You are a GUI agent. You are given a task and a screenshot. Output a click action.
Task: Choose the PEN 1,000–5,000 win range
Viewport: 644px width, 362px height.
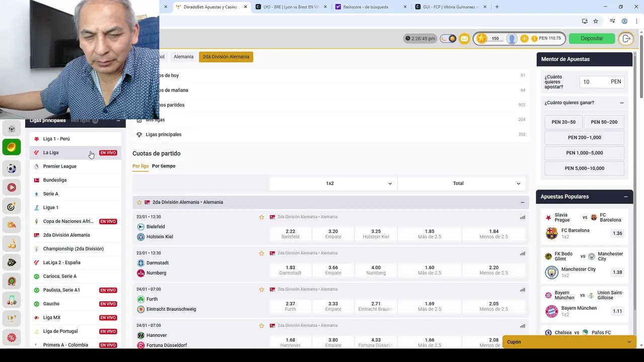click(585, 153)
